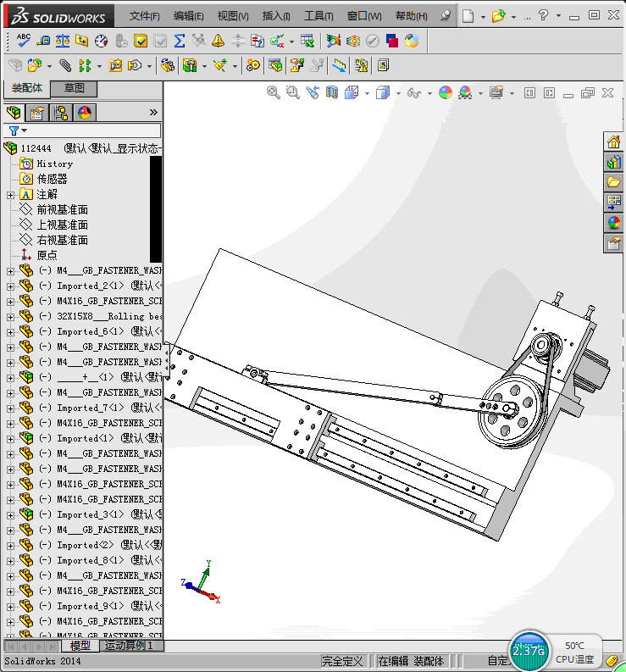Open the Display Style dropdown arrow
The image size is (626, 672).
(x=398, y=93)
